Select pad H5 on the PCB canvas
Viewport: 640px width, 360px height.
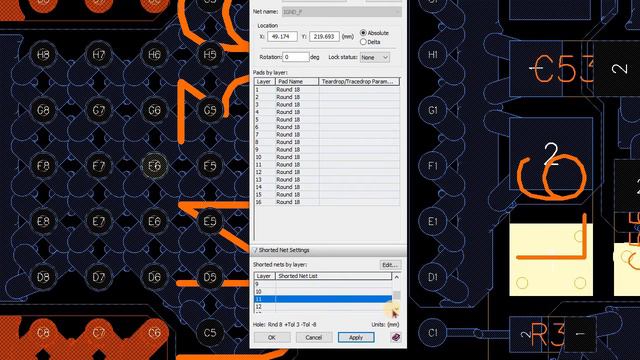pos(210,55)
